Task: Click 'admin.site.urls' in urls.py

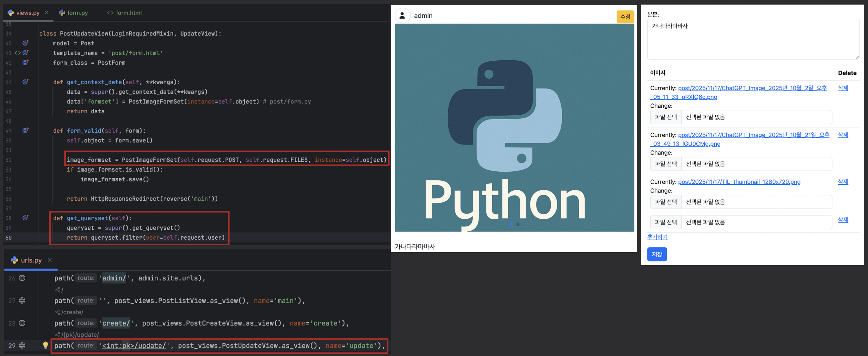Action: [x=168, y=278]
